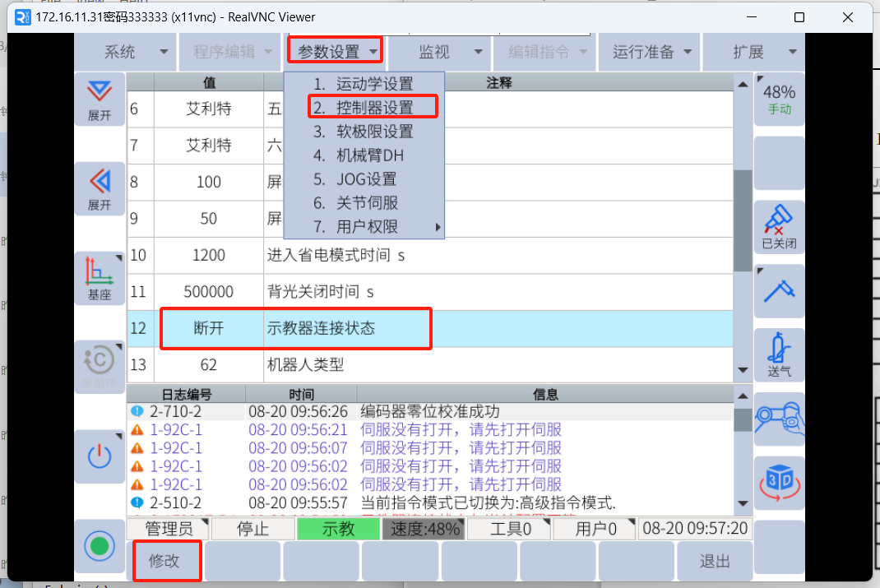Click the 修改 button
The image size is (880, 588).
(x=164, y=562)
